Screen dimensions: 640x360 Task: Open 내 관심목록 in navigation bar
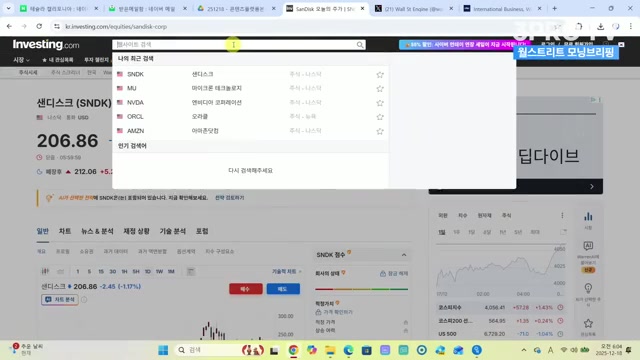(x=58, y=60)
